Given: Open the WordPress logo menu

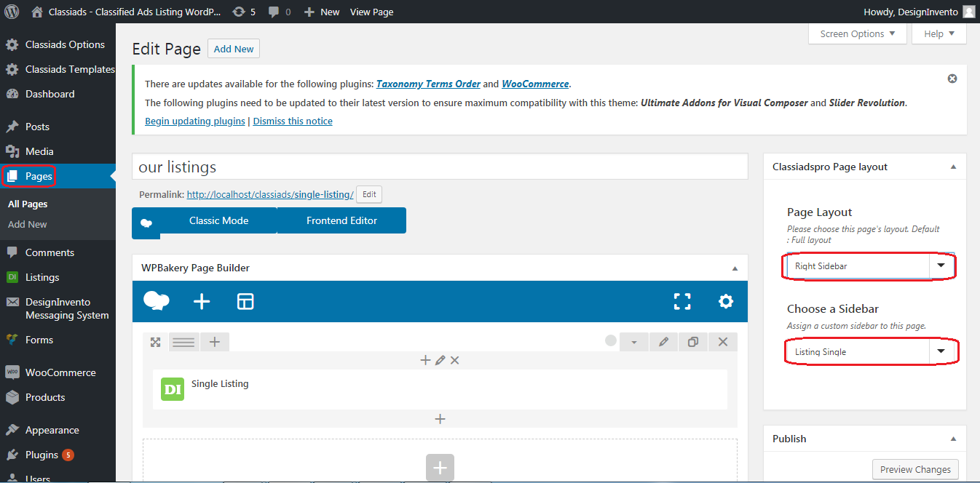Looking at the screenshot, I should (12, 12).
